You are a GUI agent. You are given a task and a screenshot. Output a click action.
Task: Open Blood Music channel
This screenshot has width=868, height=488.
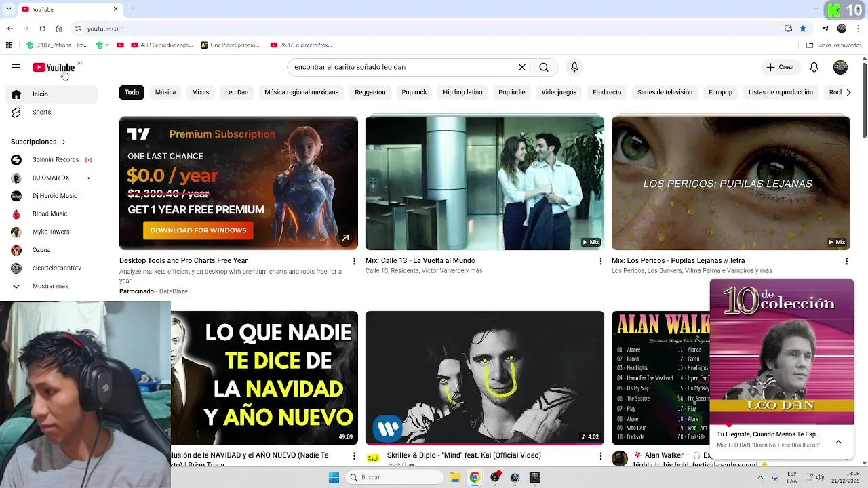(52, 214)
